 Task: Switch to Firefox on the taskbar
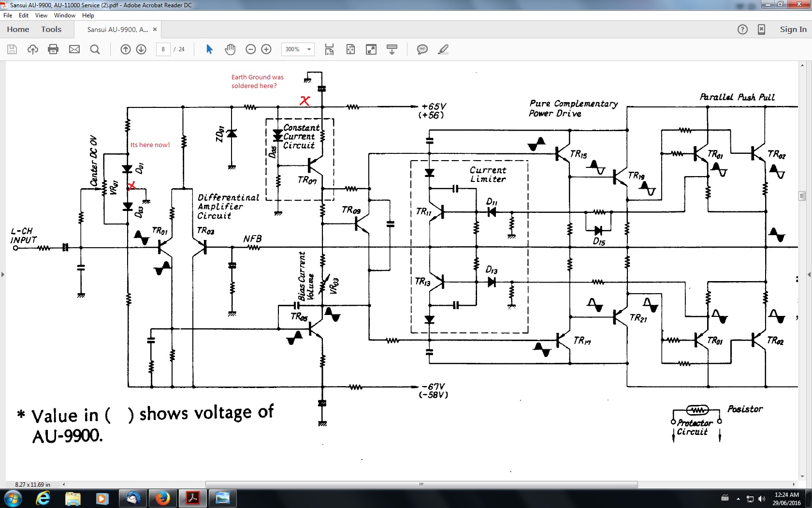[163, 499]
